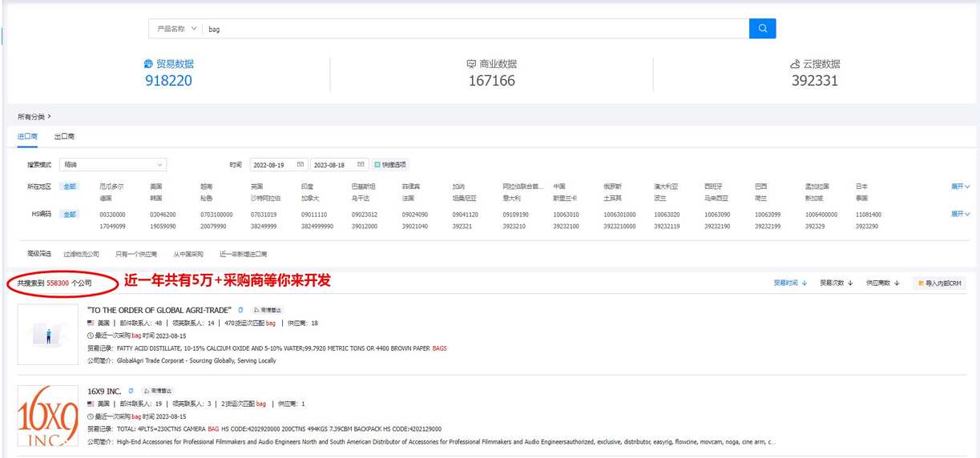Click the 贸易次数 sort arrow
The image size is (980, 458).
coord(849,283)
